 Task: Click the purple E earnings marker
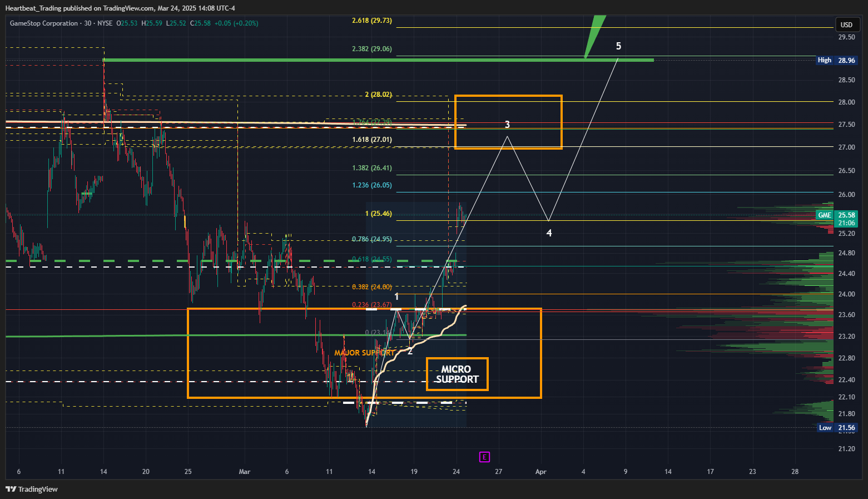(484, 457)
